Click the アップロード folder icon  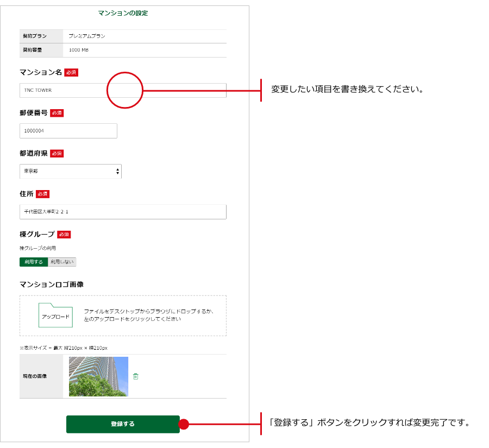coord(55,316)
